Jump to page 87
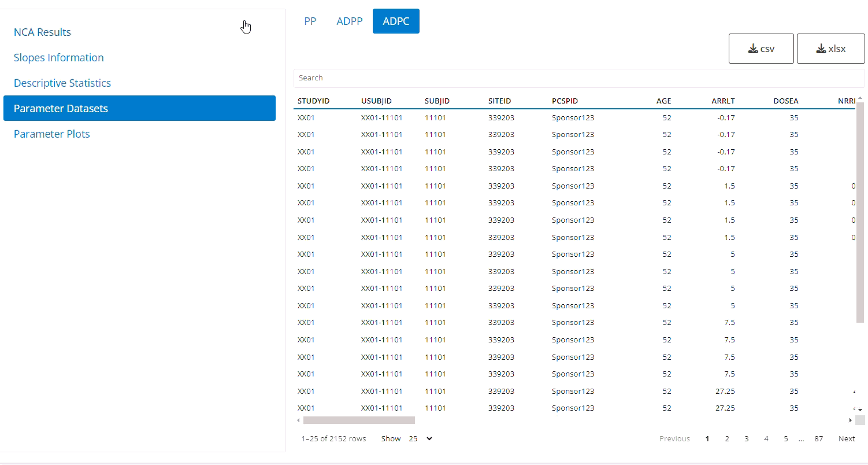Viewport: 868px width, 465px height. point(819,438)
